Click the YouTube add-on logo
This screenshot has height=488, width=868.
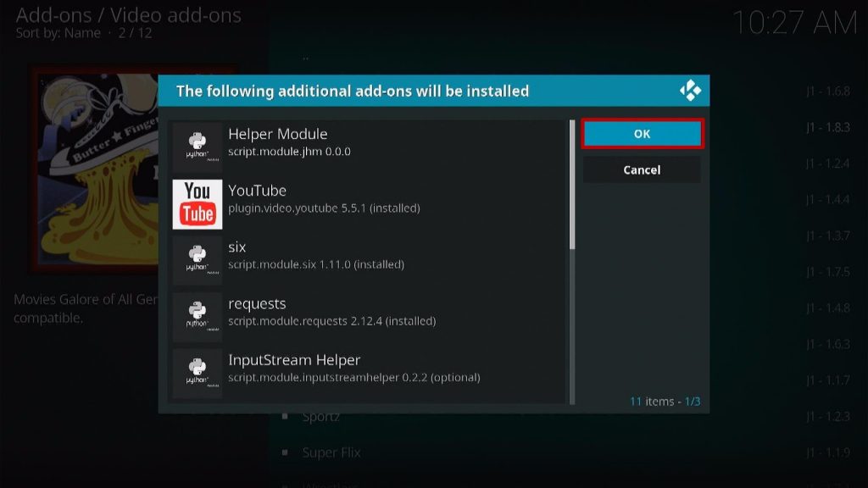pyautogui.click(x=197, y=204)
